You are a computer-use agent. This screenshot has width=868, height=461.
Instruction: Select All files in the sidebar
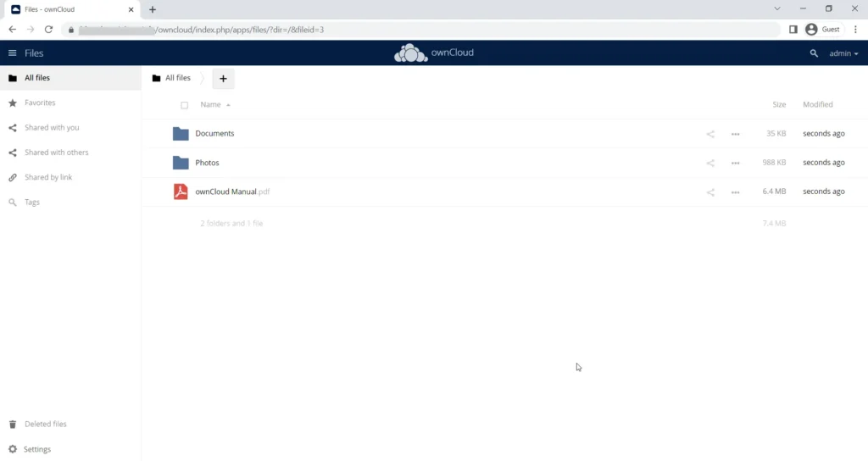(x=71, y=78)
